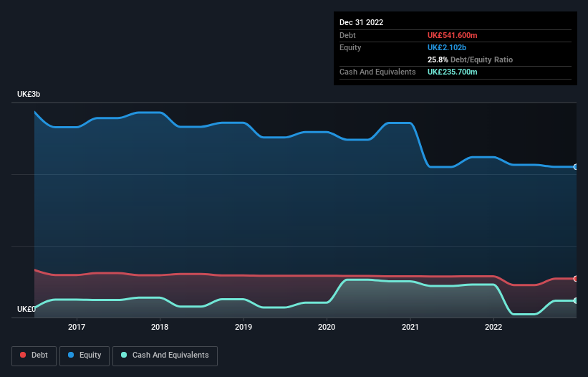Click the UK£3b y-axis label

click(x=29, y=94)
